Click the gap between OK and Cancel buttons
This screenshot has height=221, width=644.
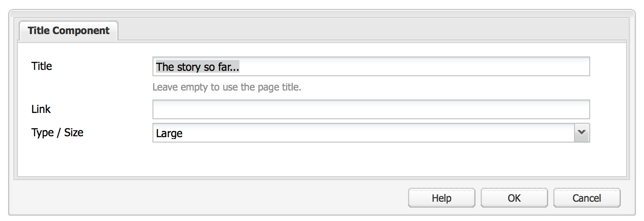[551, 198]
